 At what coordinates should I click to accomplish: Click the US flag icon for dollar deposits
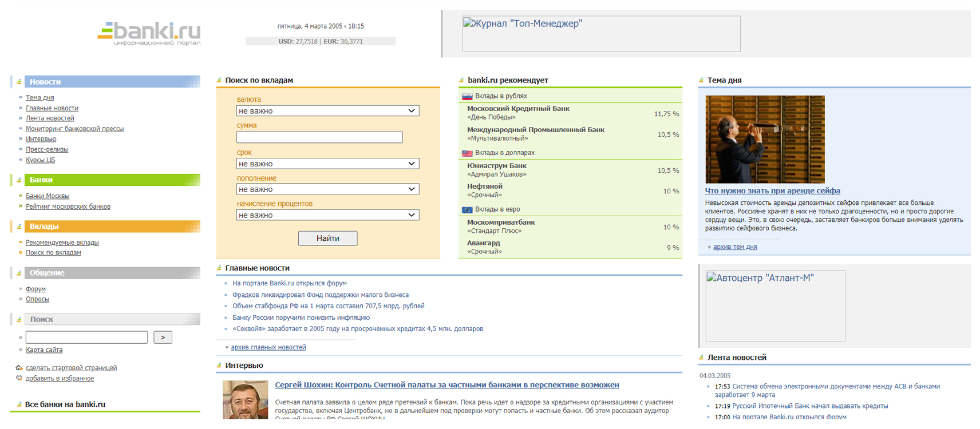coord(467,153)
